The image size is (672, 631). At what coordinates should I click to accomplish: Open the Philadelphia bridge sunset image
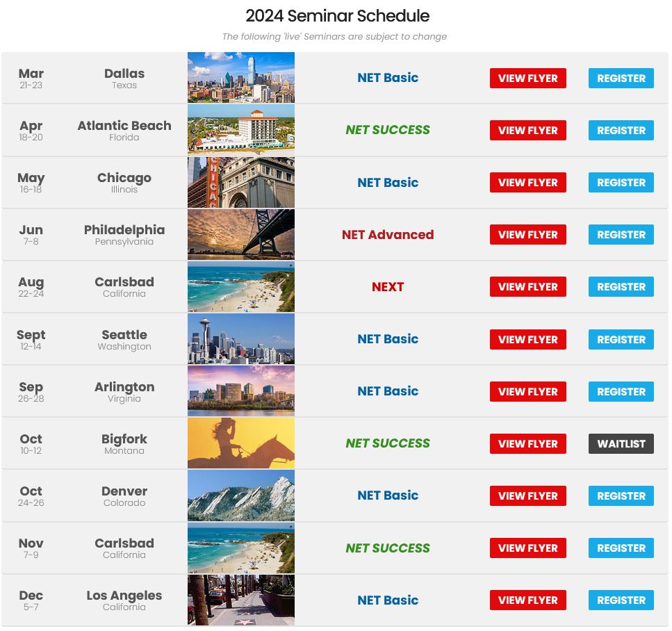pyautogui.click(x=241, y=234)
